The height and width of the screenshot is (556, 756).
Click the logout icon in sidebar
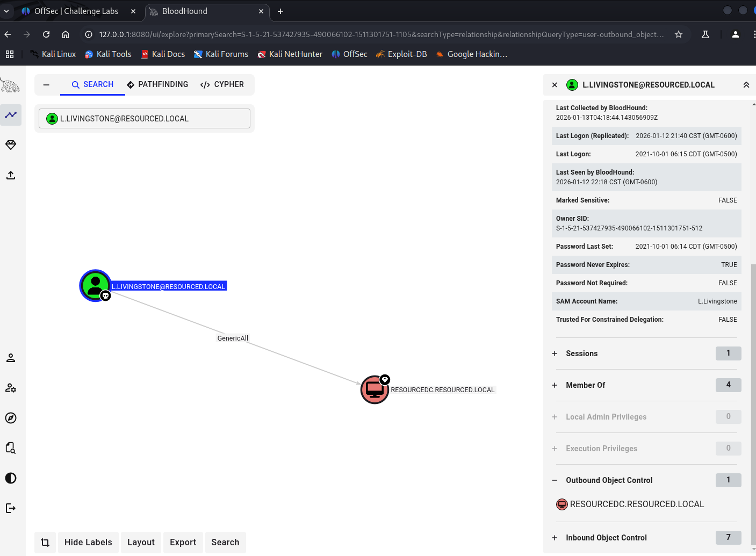pyautogui.click(x=11, y=508)
